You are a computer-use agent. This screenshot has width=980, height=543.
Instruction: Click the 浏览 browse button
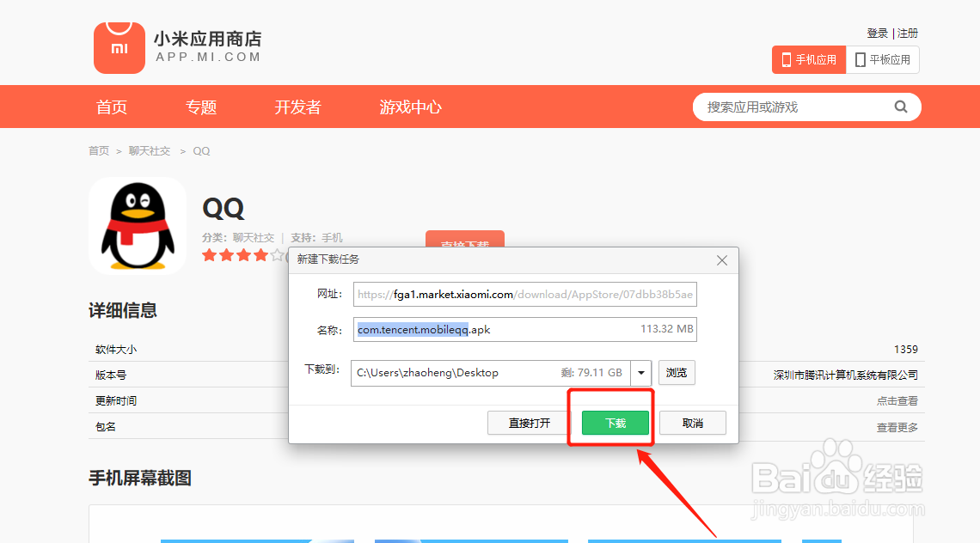[x=677, y=372]
